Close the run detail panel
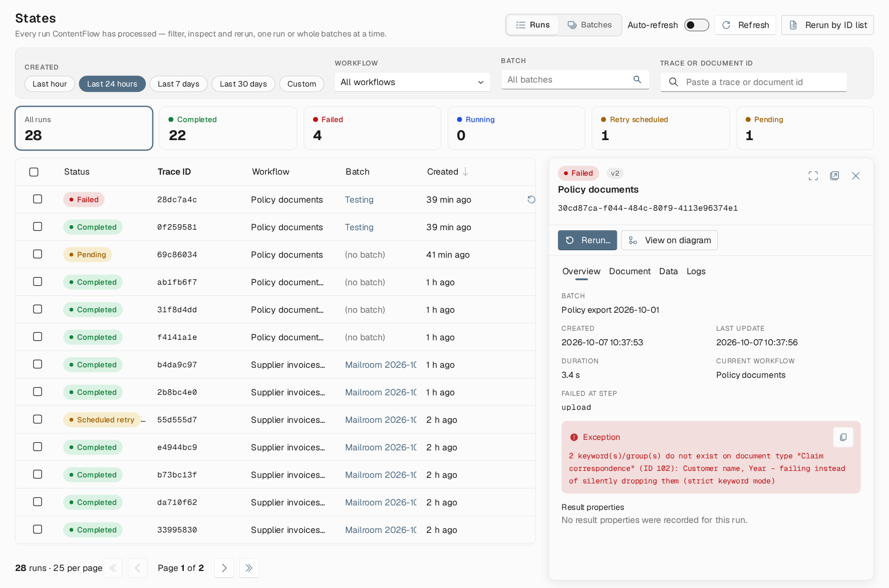Image resolution: width=889 pixels, height=588 pixels. click(x=856, y=176)
